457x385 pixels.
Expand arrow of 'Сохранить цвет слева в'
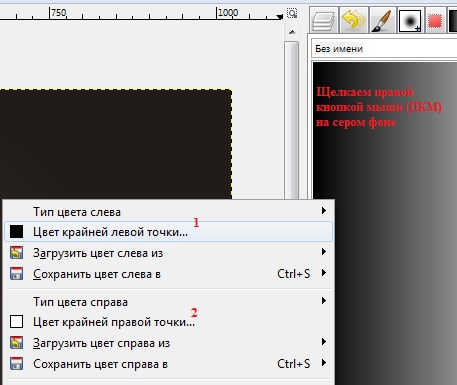click(323, 273)
